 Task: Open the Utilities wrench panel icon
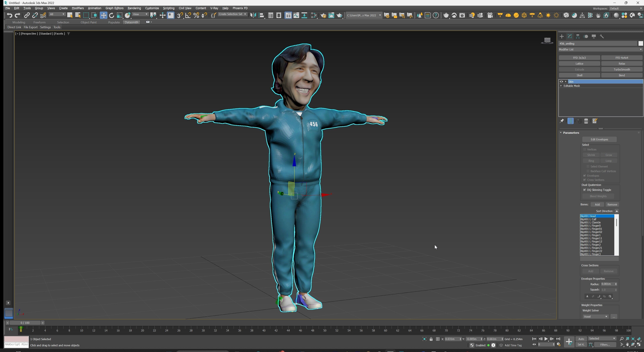coord(602,37)
